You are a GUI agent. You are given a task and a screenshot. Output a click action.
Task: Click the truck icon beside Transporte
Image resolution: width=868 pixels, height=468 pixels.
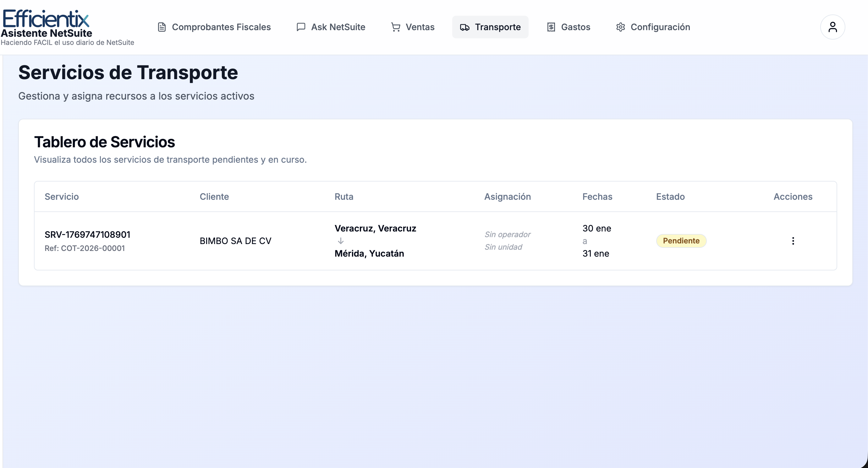point(465,27)
